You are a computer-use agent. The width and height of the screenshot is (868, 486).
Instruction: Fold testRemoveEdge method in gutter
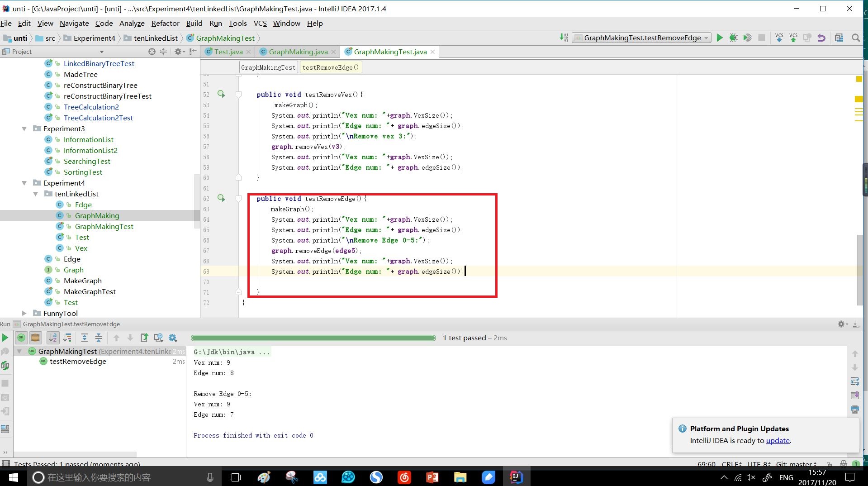(238, 198)
